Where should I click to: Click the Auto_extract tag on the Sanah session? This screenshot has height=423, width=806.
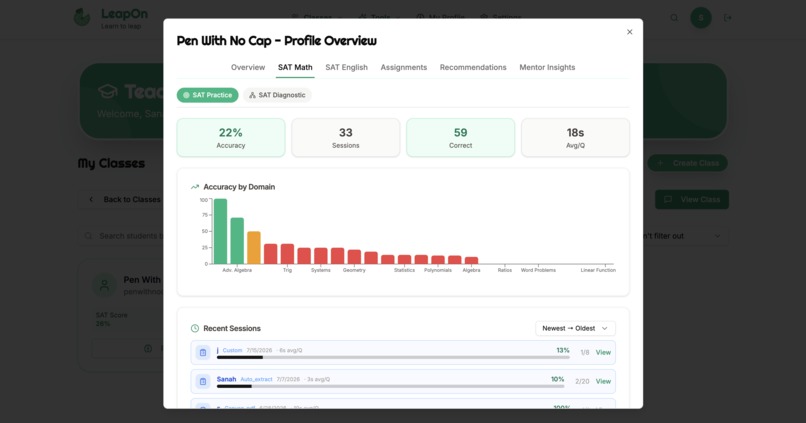[x=257, y=379]
